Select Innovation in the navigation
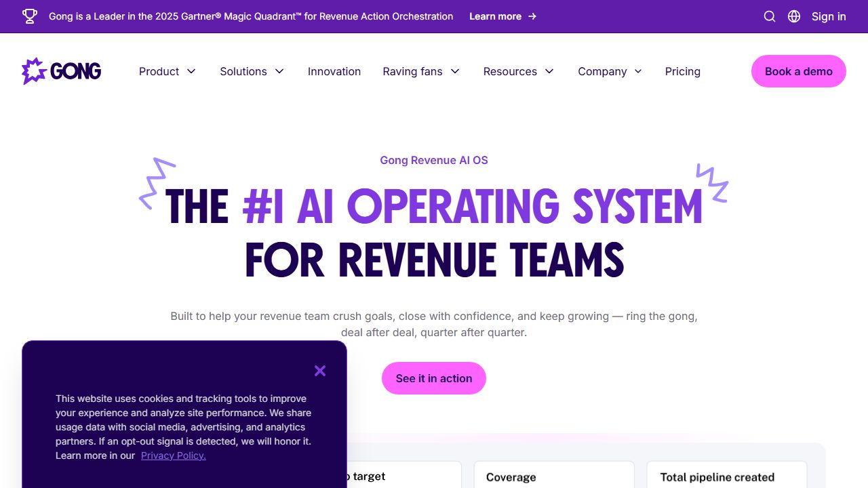 coord(334,71)
